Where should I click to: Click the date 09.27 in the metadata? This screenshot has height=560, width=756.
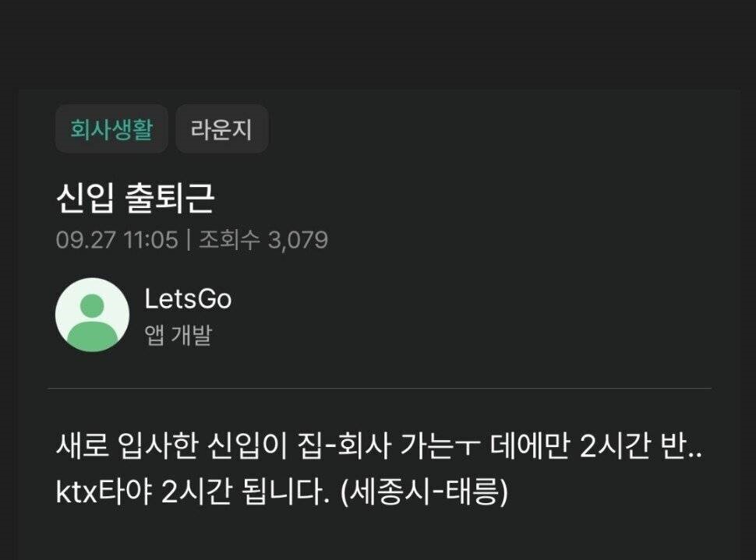point(86,240)
